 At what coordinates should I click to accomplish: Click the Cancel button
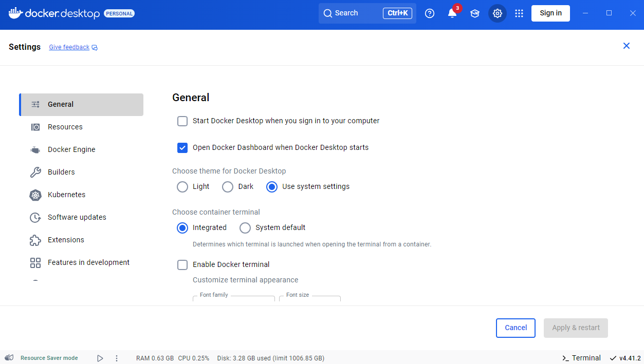516,328
